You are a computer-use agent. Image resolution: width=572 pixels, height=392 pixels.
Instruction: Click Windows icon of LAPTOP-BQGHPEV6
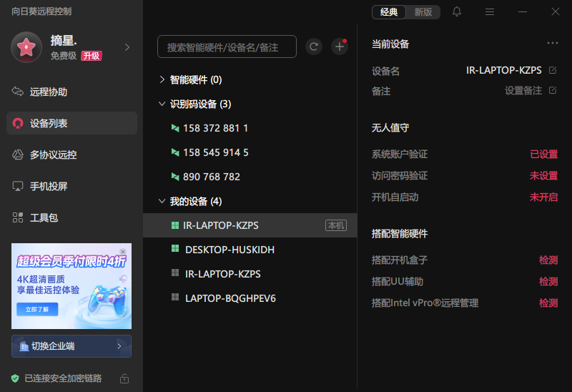pos(175,297)
